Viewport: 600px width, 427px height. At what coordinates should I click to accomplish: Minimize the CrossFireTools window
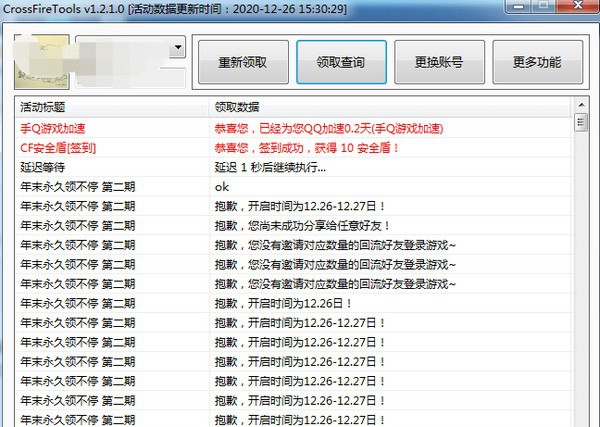(x=518, y=6)
